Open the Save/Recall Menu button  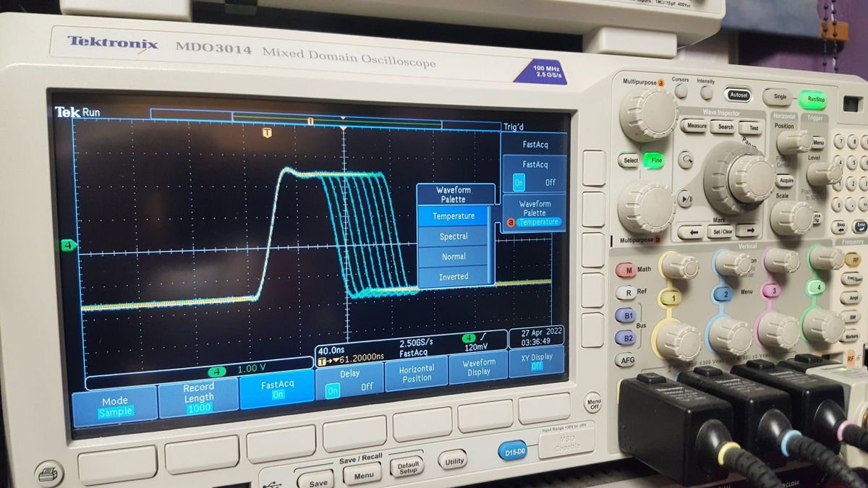pos(363,474)
